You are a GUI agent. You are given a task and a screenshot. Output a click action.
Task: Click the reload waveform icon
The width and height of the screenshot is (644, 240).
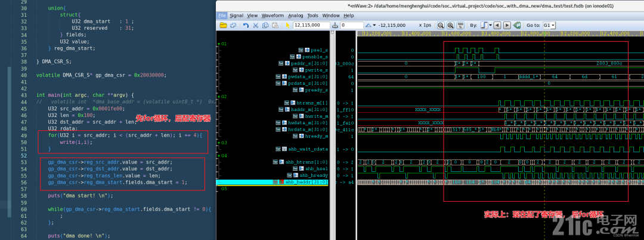[233, 26]
